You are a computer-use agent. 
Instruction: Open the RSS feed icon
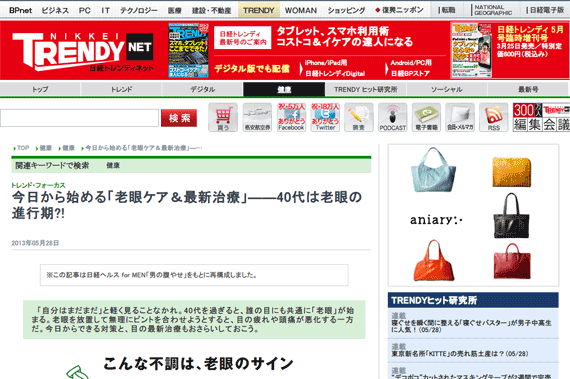493,117
